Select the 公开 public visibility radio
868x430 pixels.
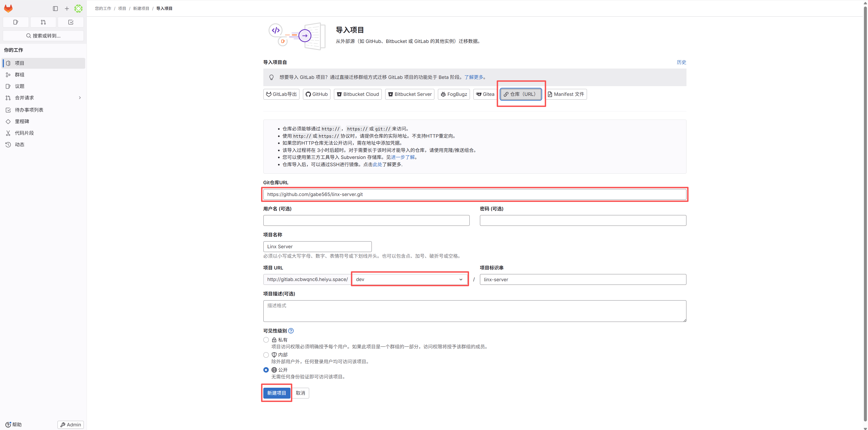point(266,370)
